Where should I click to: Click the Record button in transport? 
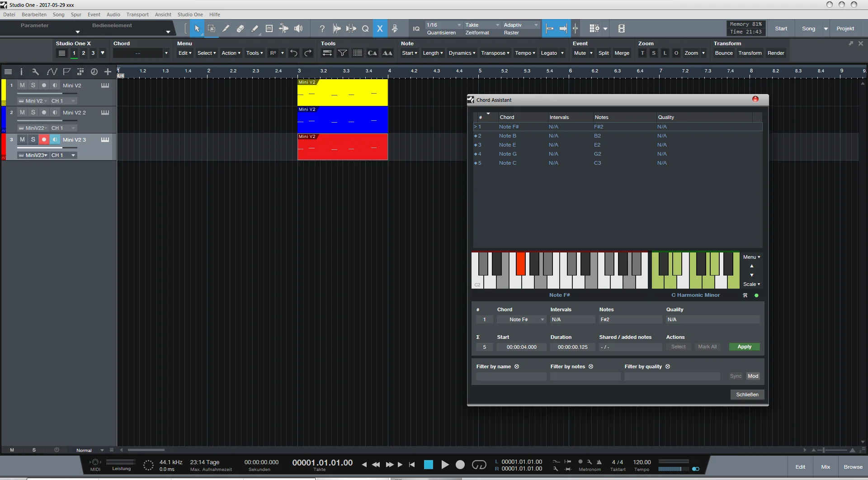point(460,465)
